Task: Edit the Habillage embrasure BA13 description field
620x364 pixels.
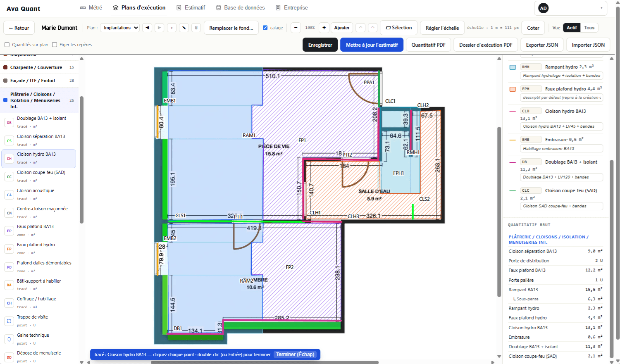Action: click(x=561, y=149)
